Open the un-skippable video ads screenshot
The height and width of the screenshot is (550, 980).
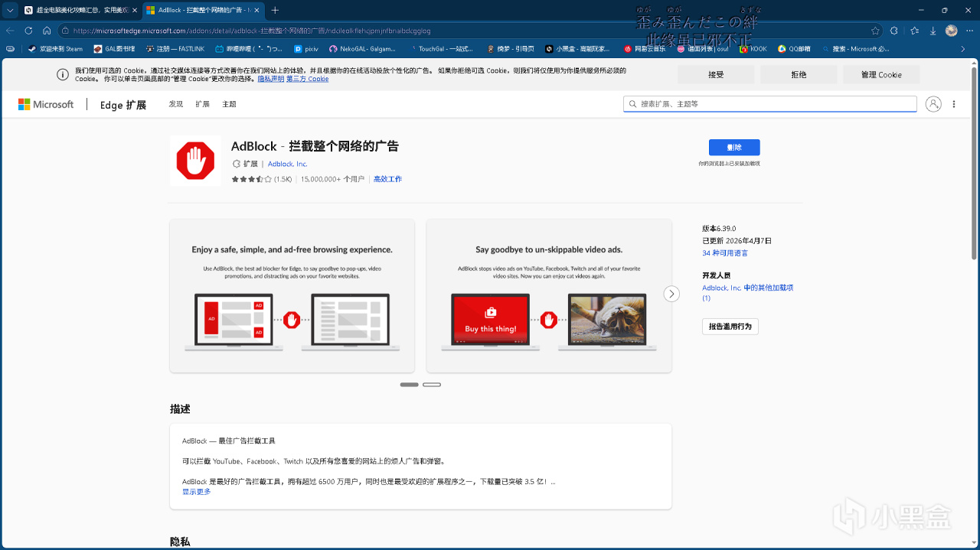(549, 296)
